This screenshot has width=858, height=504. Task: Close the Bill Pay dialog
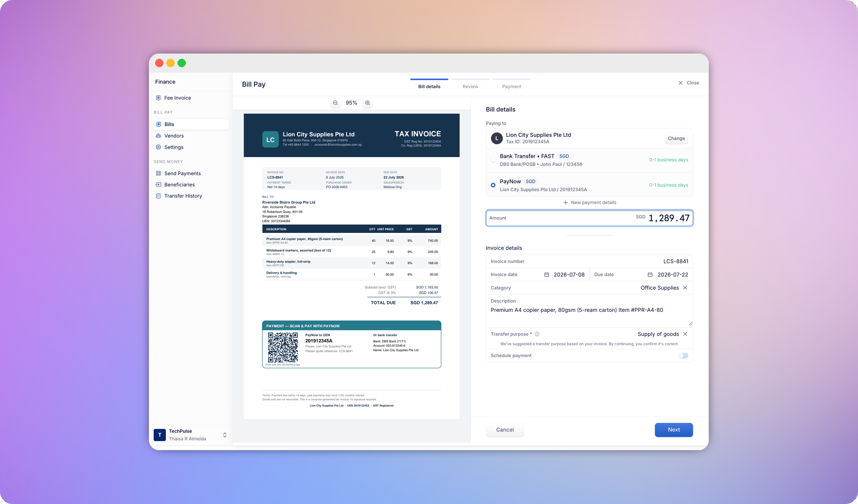(688, 83)
